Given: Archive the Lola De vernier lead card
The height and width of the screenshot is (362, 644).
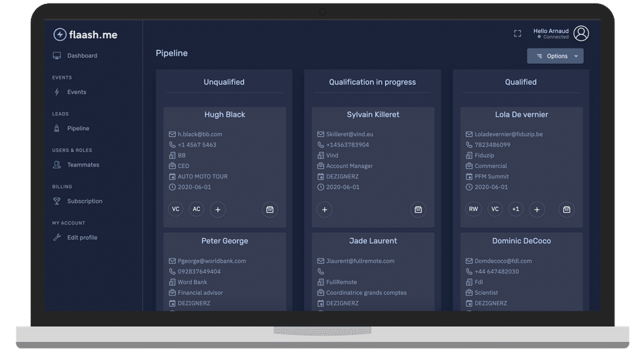Looking at the screenshot, I should click(566, 210).
